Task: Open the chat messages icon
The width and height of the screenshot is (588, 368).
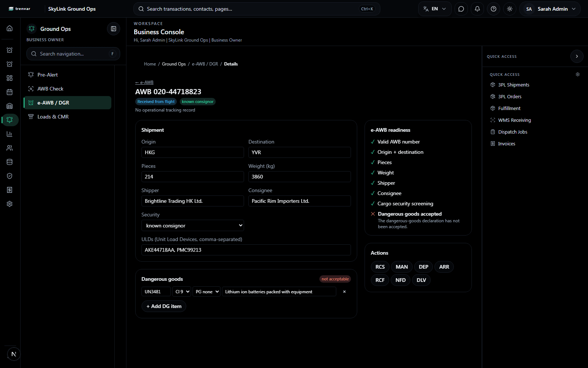Action: pos(461,9)
